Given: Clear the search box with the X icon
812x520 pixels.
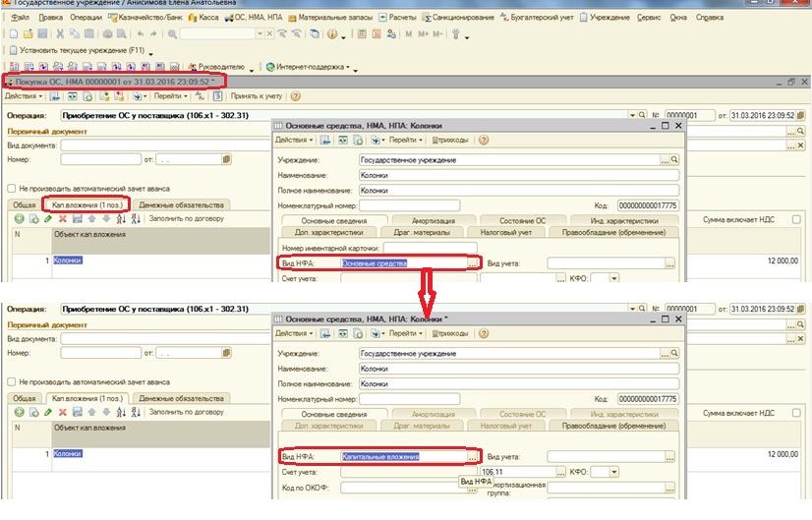Looking at the screenshot, I should 269,34.
